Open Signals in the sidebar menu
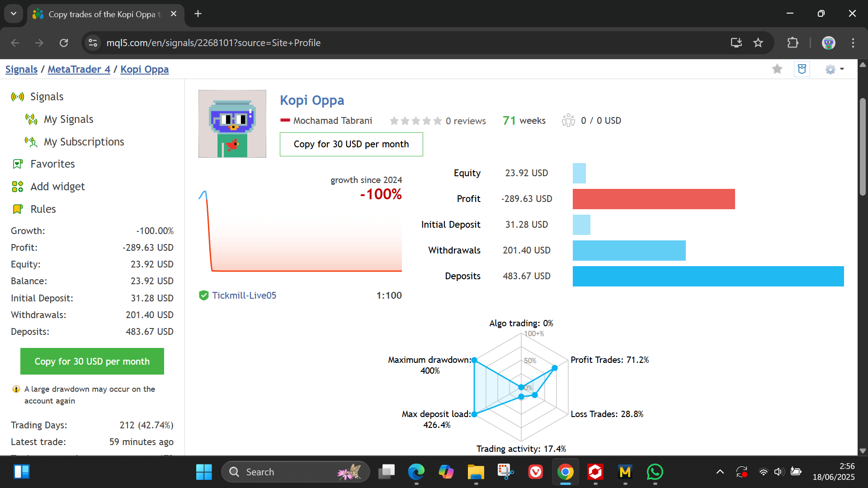868x488 pixels. pos(47,97)
